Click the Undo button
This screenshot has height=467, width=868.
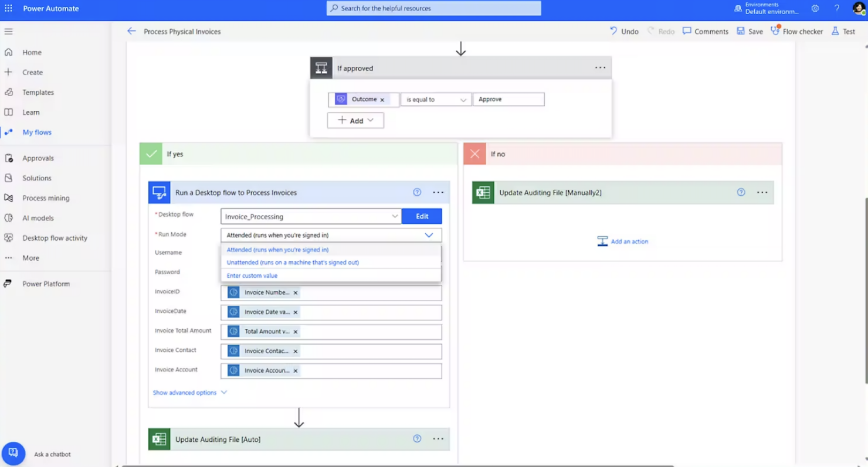coord(624,31)
